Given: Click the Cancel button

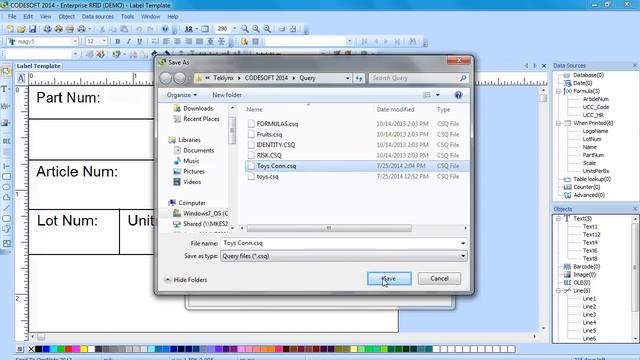Looking at the screenshot, I should coord(439,279).
